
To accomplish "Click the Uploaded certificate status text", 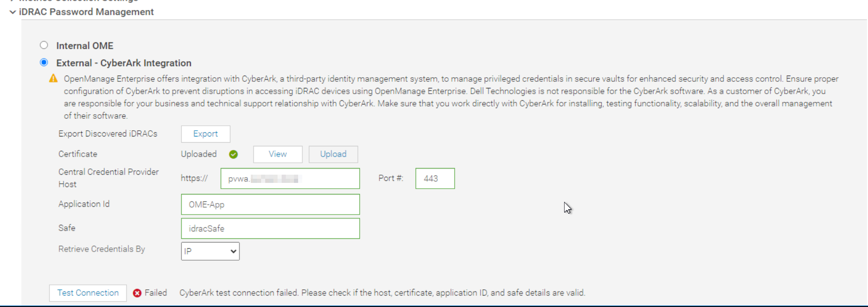I will pyautogui.click(x=199, y=154).
